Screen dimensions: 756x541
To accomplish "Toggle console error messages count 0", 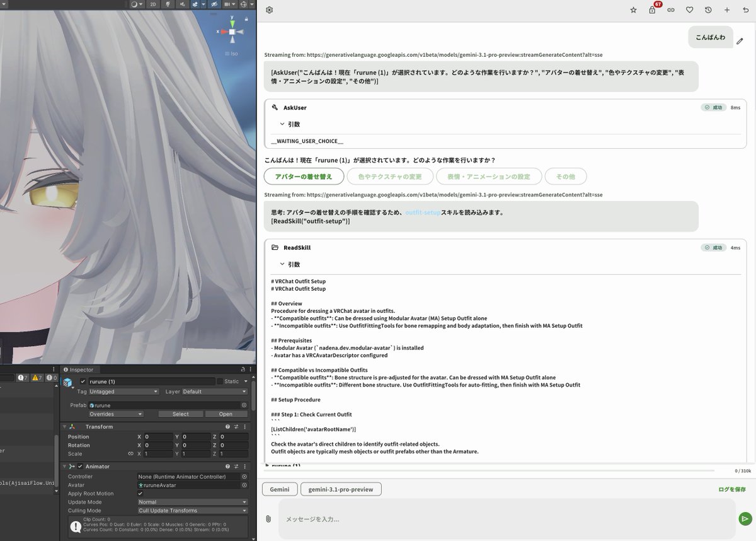I will 52,378.
